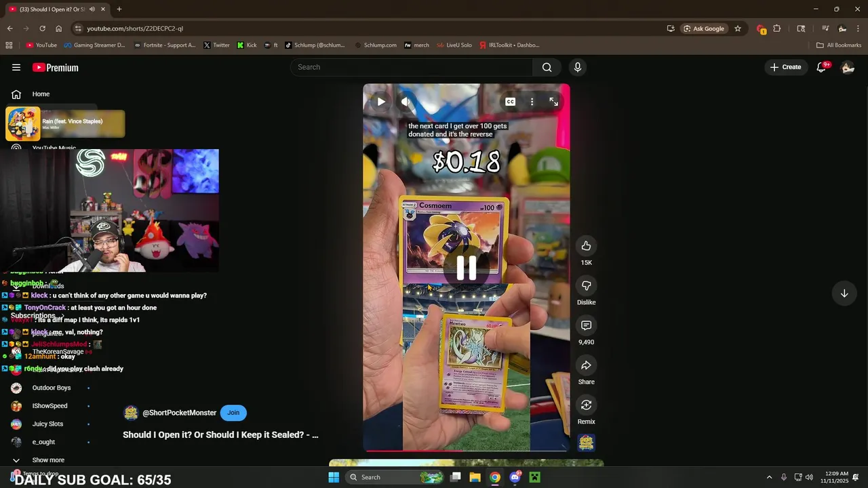Go back in the browser
The height and width of the screenshot is (488, 868).
click(9, 28)
